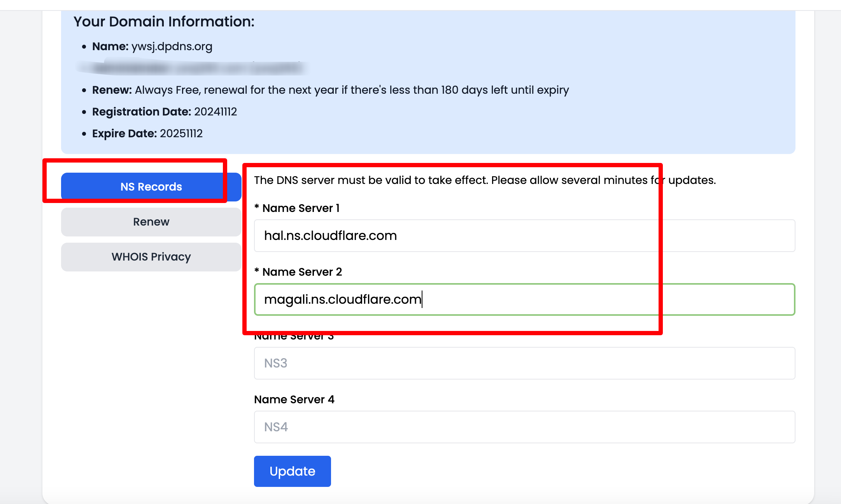Click the Your Domain Information heading
841x504 pixels.
[164, 21]
